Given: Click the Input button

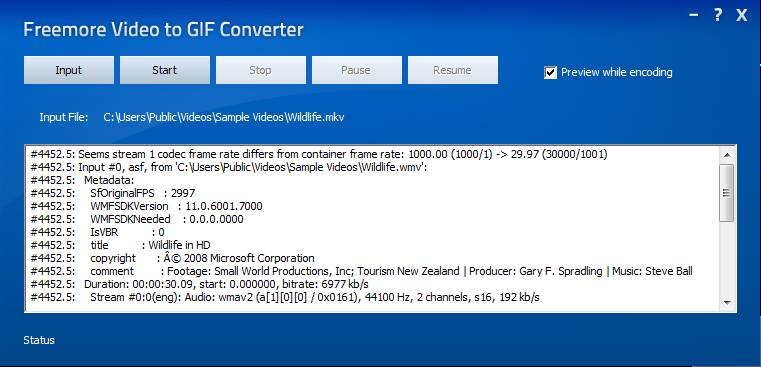Looking at the screenshot, I should 69,70.
